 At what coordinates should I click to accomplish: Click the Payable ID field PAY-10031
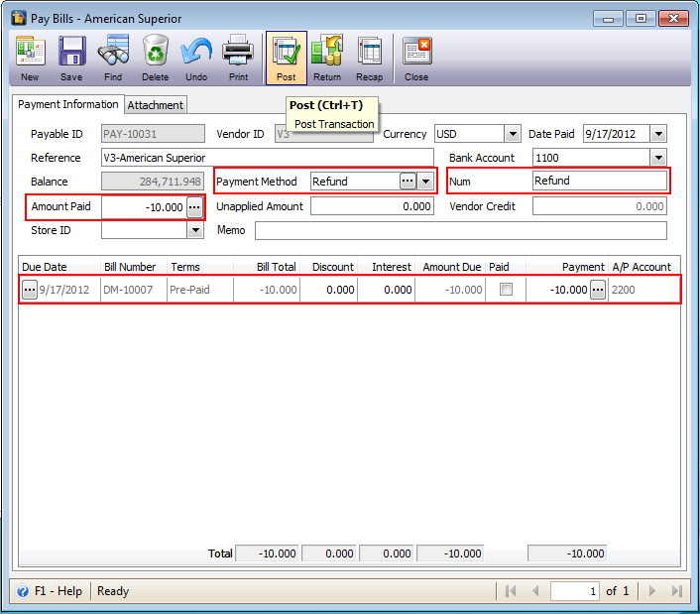(x=153, y=134)
